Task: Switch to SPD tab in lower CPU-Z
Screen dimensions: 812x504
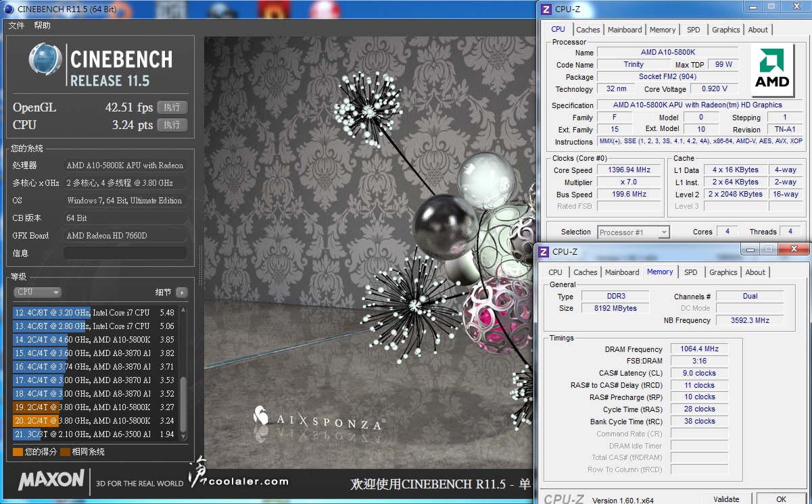Action: coord(690,272)
